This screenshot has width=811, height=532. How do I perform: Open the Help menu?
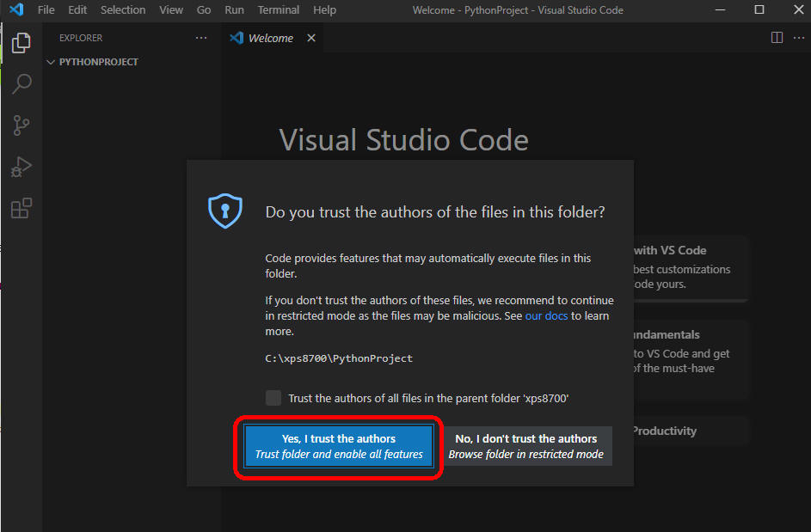tap(324, 9)
